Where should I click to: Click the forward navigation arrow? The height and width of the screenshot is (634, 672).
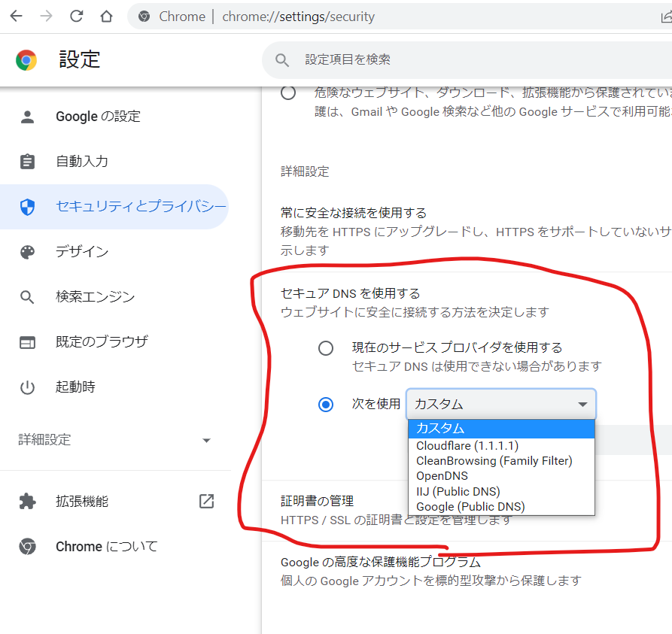click(x=47, y=17)
